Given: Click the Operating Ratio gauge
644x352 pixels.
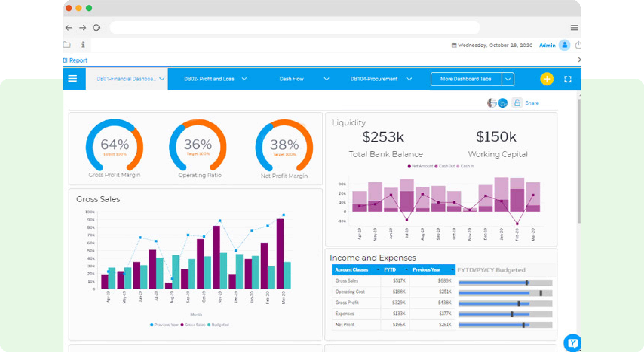Looking at the screenshot, I should point(198,145).
